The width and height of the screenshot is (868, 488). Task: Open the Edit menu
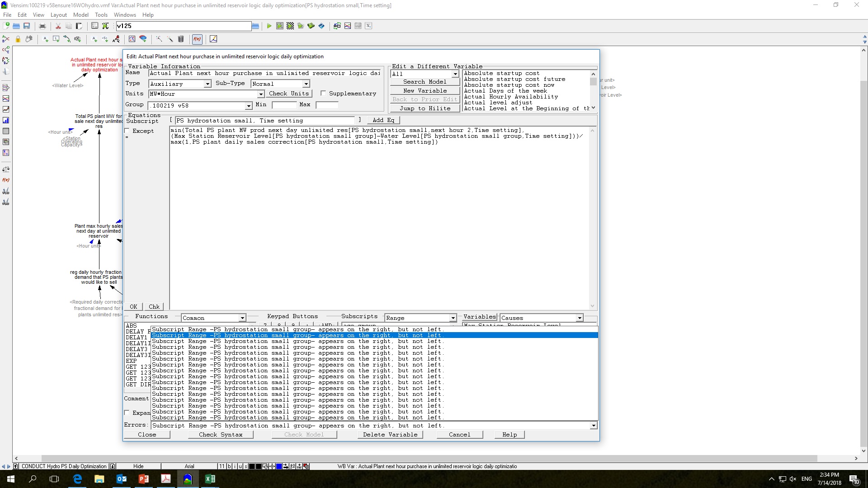click(x=22, y=14)
